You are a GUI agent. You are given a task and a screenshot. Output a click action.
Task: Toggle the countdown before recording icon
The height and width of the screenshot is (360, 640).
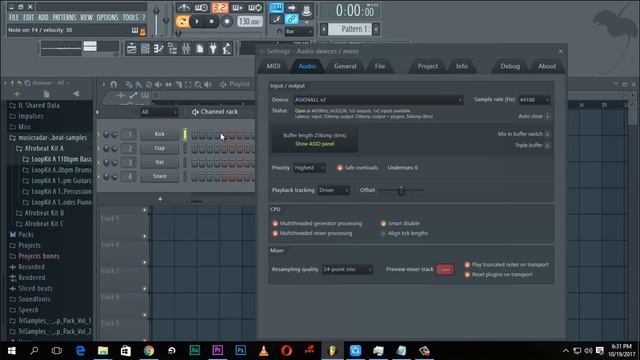click(220, 7)
